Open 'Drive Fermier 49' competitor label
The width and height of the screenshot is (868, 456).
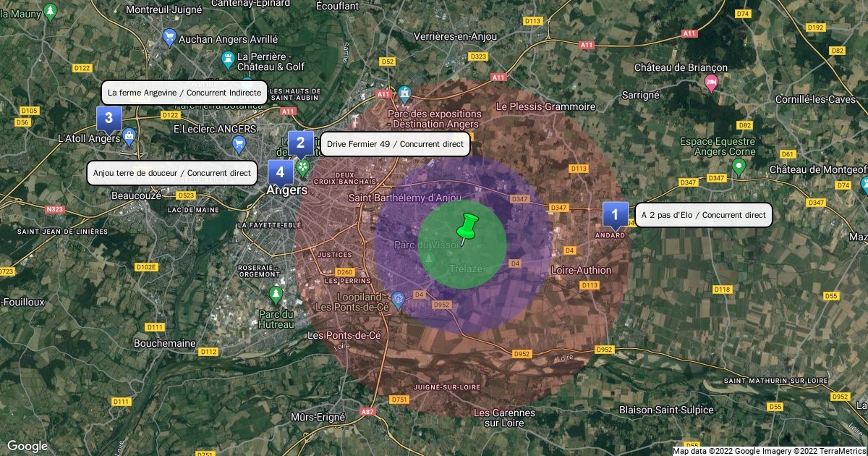point(395,145)
